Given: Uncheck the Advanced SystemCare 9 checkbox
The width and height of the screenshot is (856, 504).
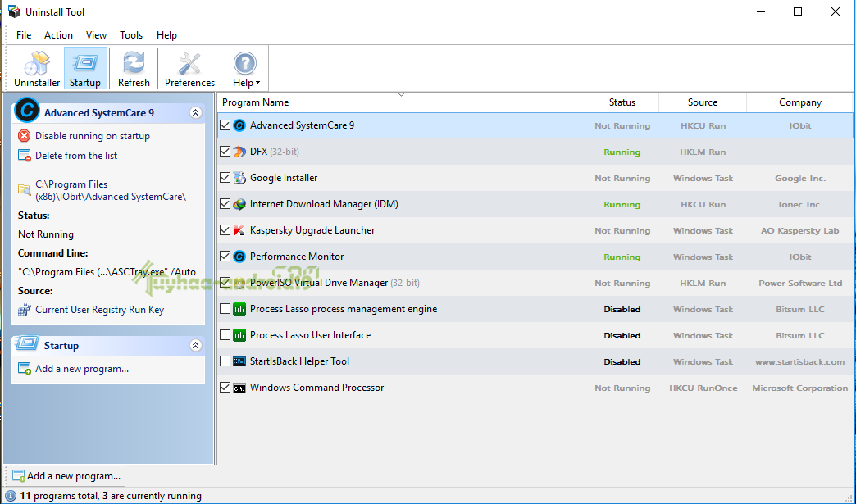Looking at the screenshot, I should [x=225, y=125].
